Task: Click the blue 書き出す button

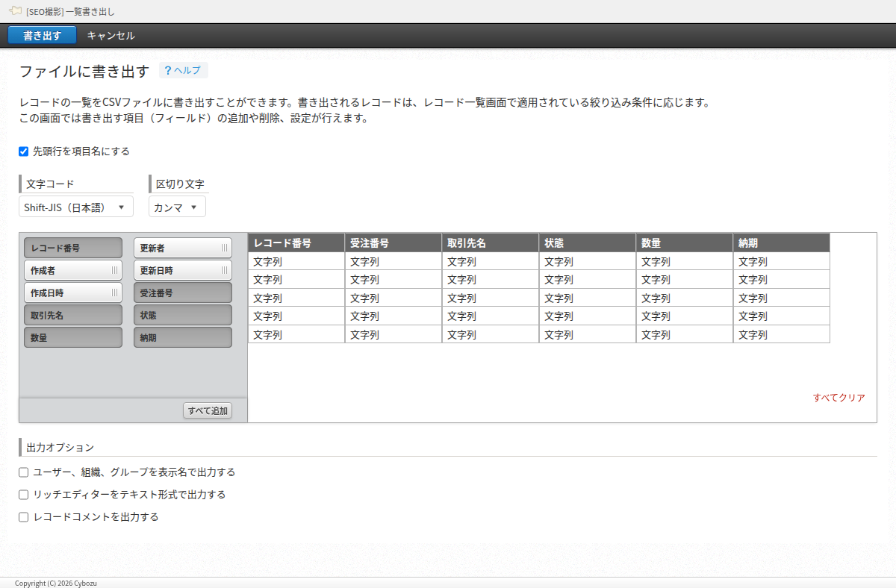Action: [43, 35]
